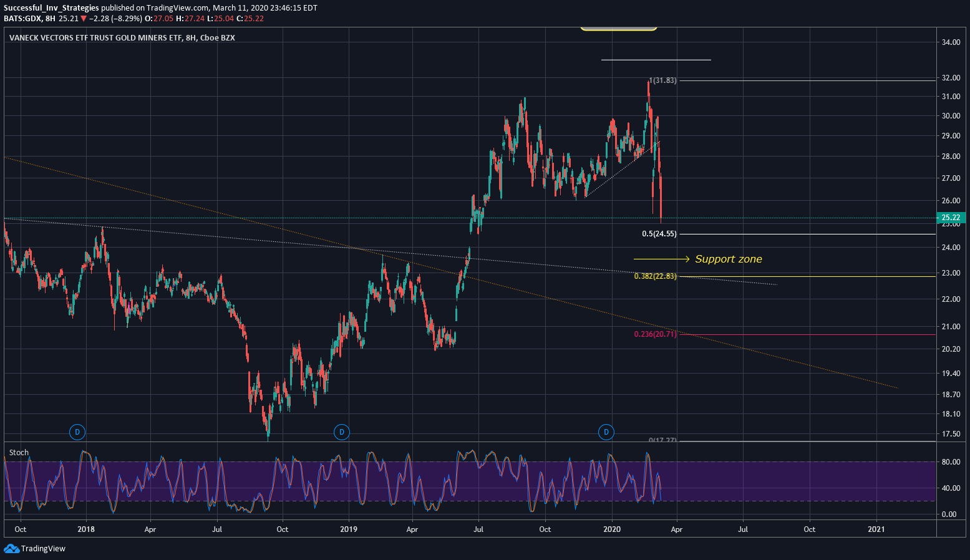
Task: Select the 'Support zone' text annotation
Action: (x=729, y=259)
